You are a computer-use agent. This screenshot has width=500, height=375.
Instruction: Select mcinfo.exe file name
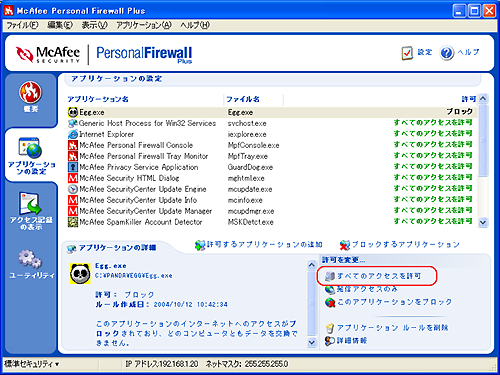tap(245, 200)
